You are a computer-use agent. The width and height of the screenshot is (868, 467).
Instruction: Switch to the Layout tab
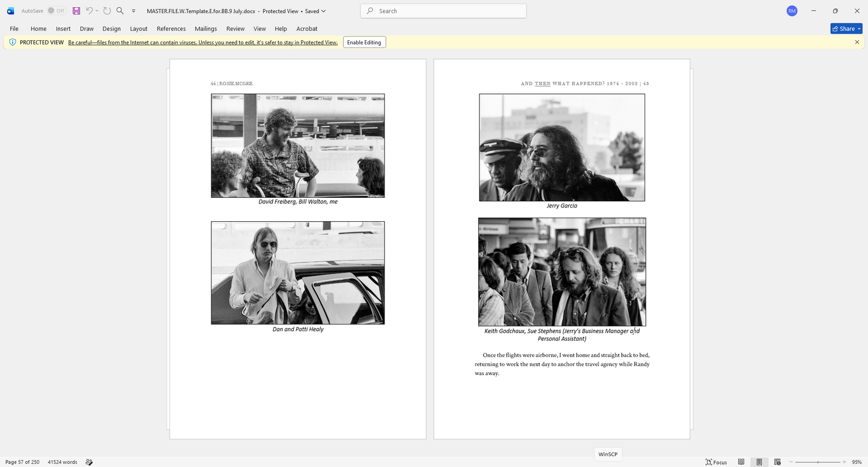139,28
